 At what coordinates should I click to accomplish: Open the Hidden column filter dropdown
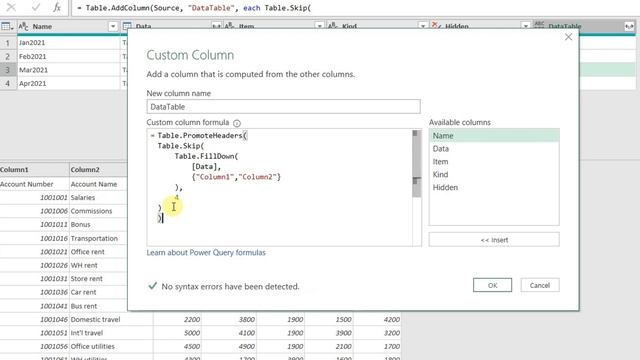click(x=526, y=27)
